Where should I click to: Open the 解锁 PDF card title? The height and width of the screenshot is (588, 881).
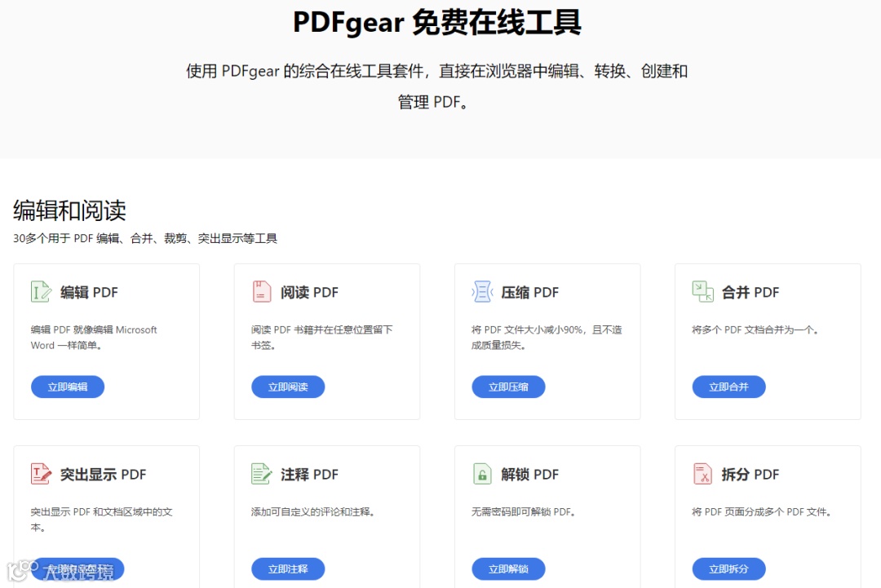530,475
